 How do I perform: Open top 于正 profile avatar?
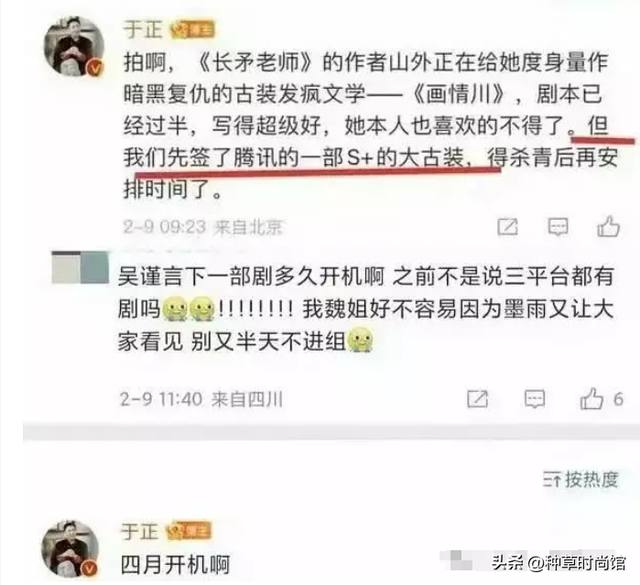point(73,46)
